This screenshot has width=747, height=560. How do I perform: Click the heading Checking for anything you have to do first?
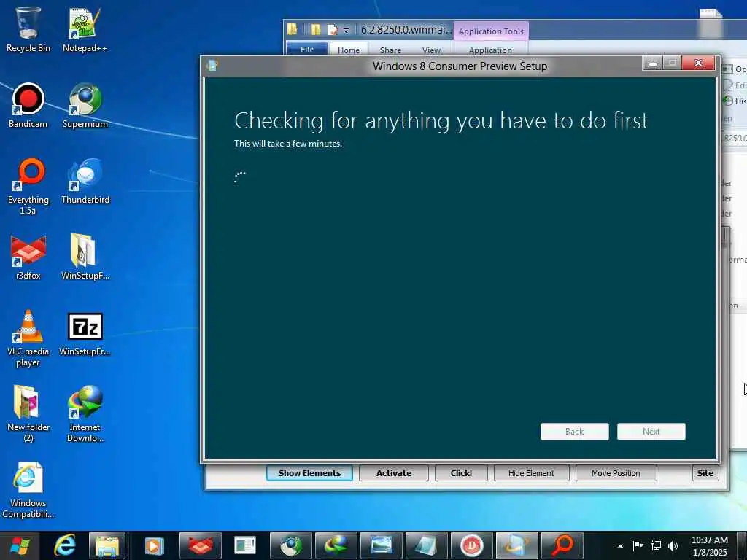coord(441,121)
